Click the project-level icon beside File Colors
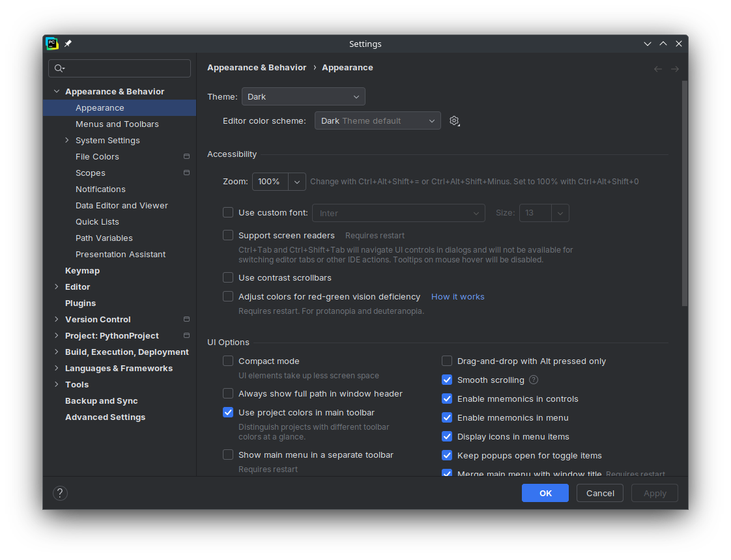Viewport: 731px width, 560px height. (186, 157)
